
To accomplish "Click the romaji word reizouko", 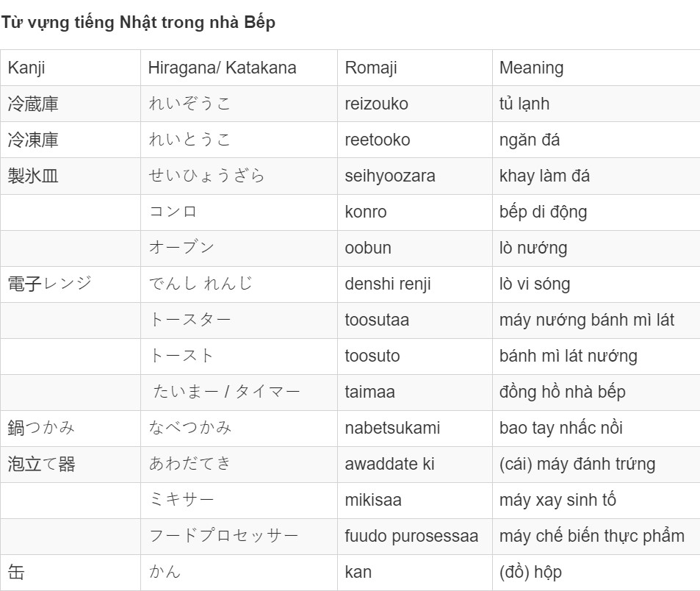I will 376,104.
